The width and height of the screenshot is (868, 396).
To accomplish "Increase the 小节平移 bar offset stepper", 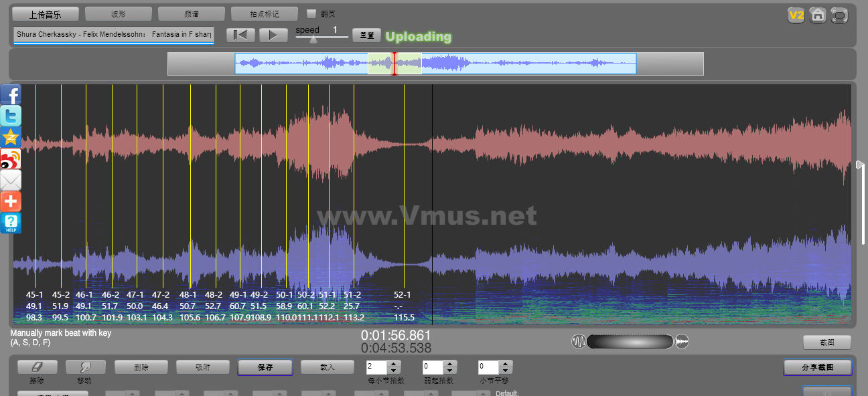I will tap(506, 364).
